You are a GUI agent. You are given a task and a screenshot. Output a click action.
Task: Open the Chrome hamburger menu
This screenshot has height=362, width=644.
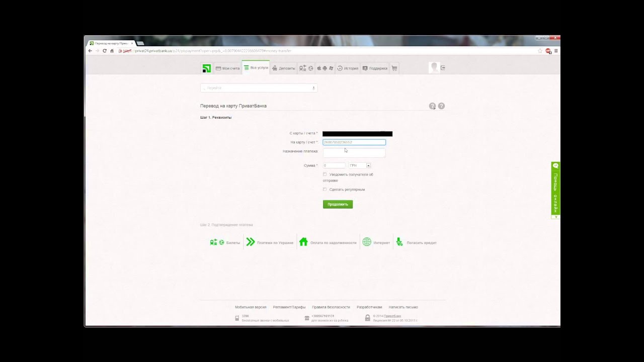click(x=556, y=51)
